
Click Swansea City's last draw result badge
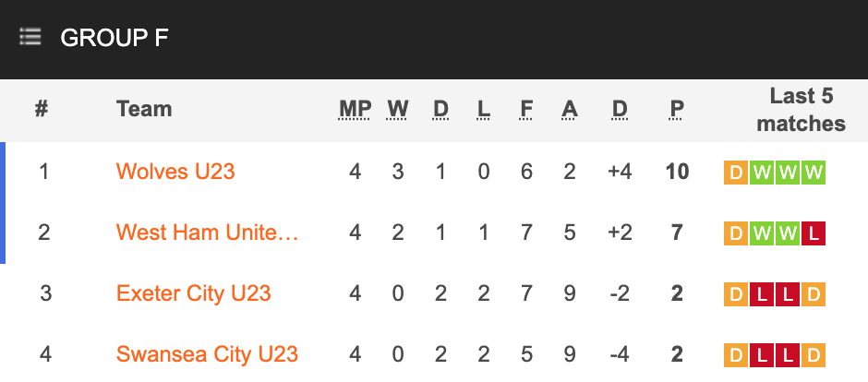point(814,355)
